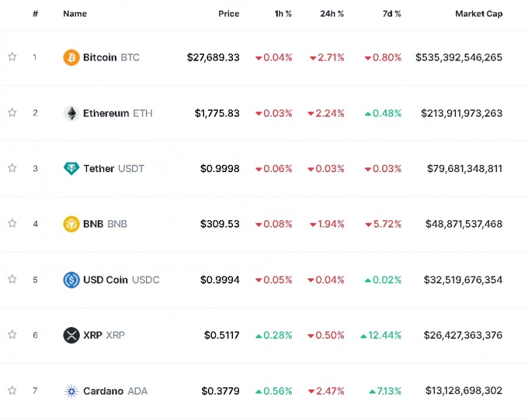Sort by Market Cap column header
528x420 pixels.
coord(478,14)
